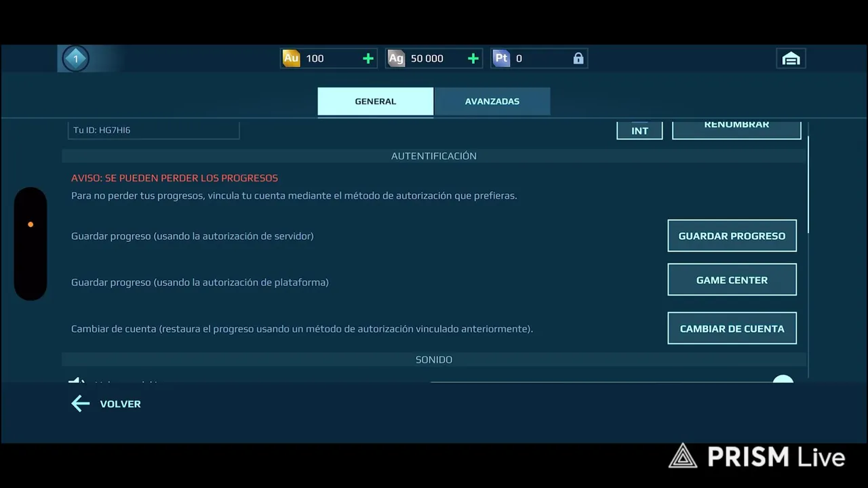This screenshot has height=488, width=868.
Task: Click the SONIDO section header
Action: click(x=434, y=360)
